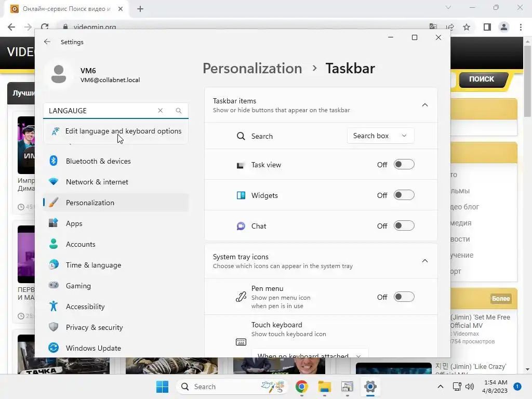The image size is (532, 399).
Task: Click the taskbar Search box
Action: [232, 387]
